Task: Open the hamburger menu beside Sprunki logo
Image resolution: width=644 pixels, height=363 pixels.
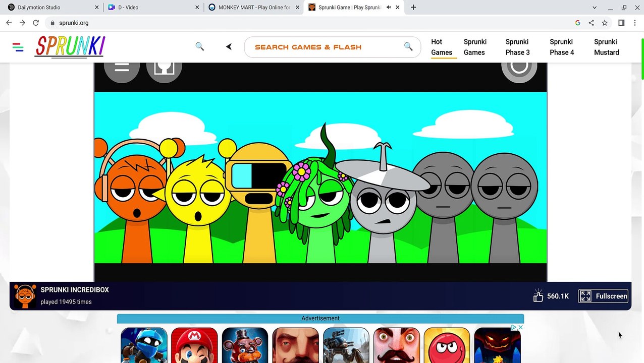Action: click(x=18, y=47)
